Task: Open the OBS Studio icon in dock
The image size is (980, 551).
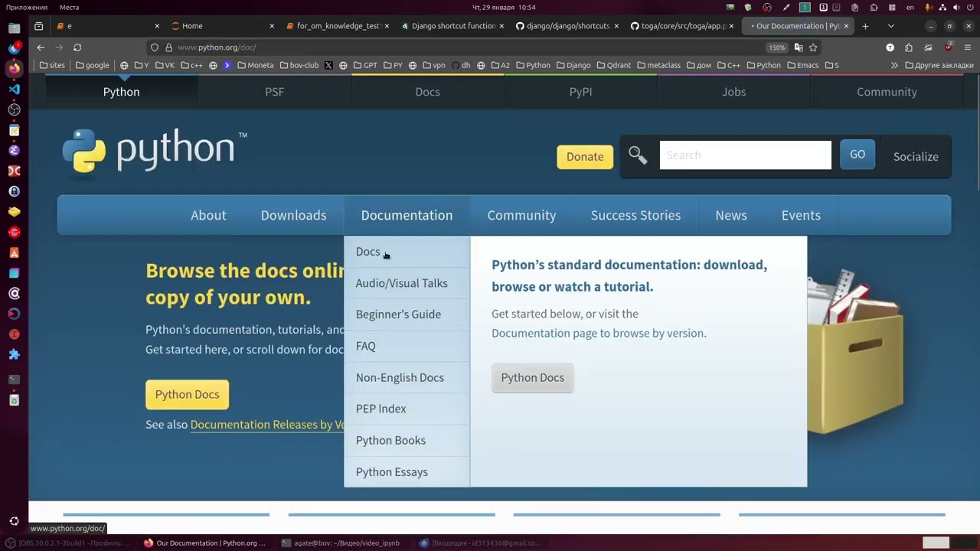Action: pos(14,109)
